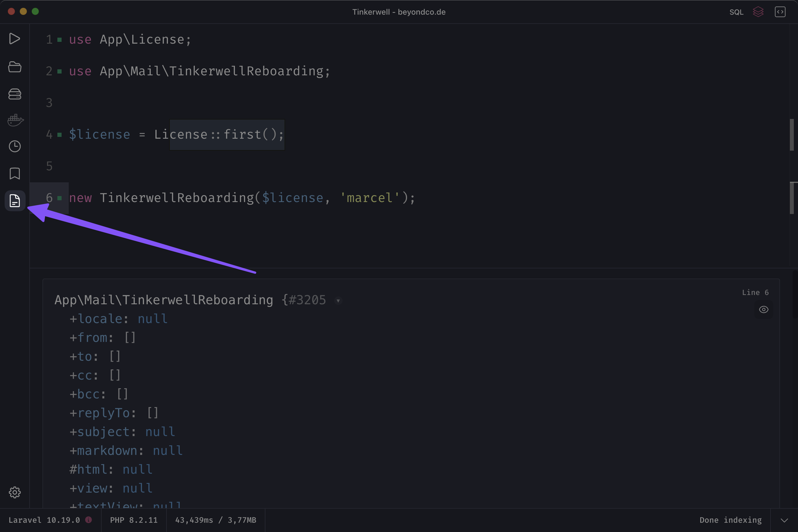Click +replyTo: [] output row
This screenshot has height=532, width=798.
[x=114, y=413]
